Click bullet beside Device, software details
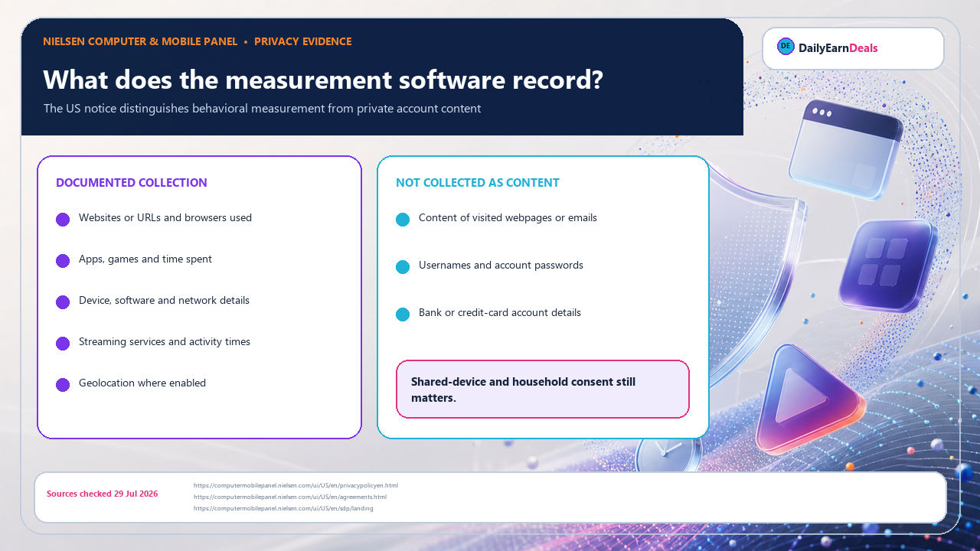Screen dimensions: 980x551 63,302
